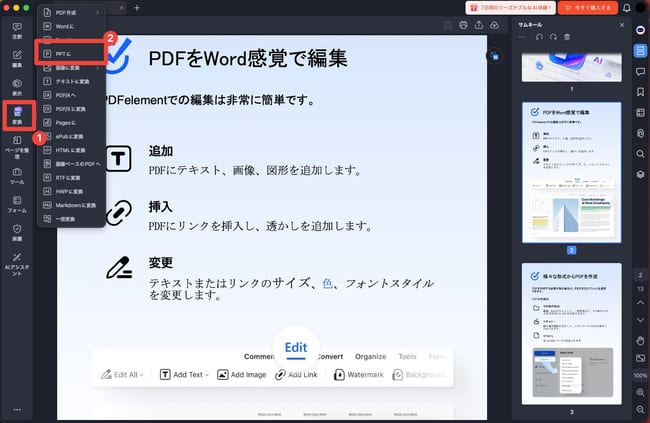The width and height of the screenshot is (650, 423).
Task: Choose Markdownに変換 from the menu
Action: click(72, 205)
